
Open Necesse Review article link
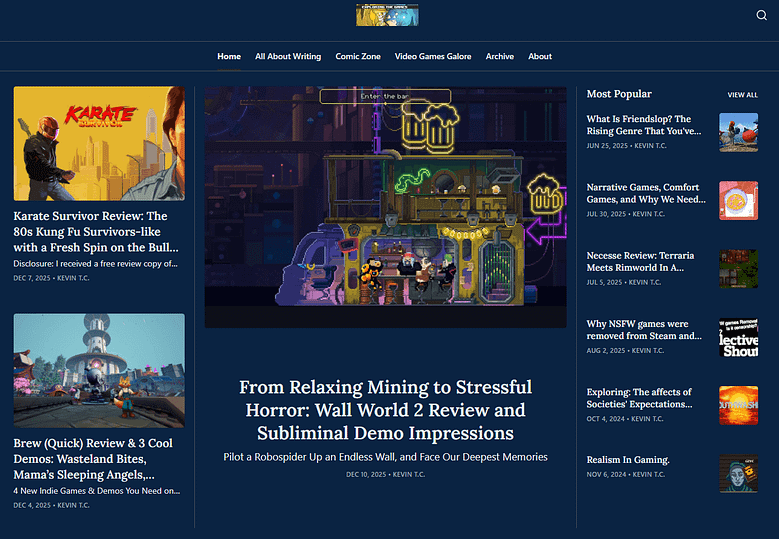(x=640, y=261)
